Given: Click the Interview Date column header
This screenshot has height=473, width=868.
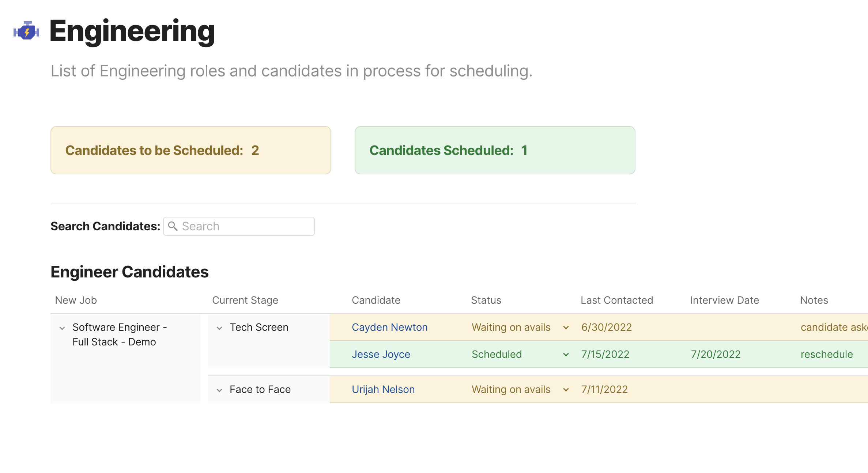Looking at the screenshot, I should (724, 300).
